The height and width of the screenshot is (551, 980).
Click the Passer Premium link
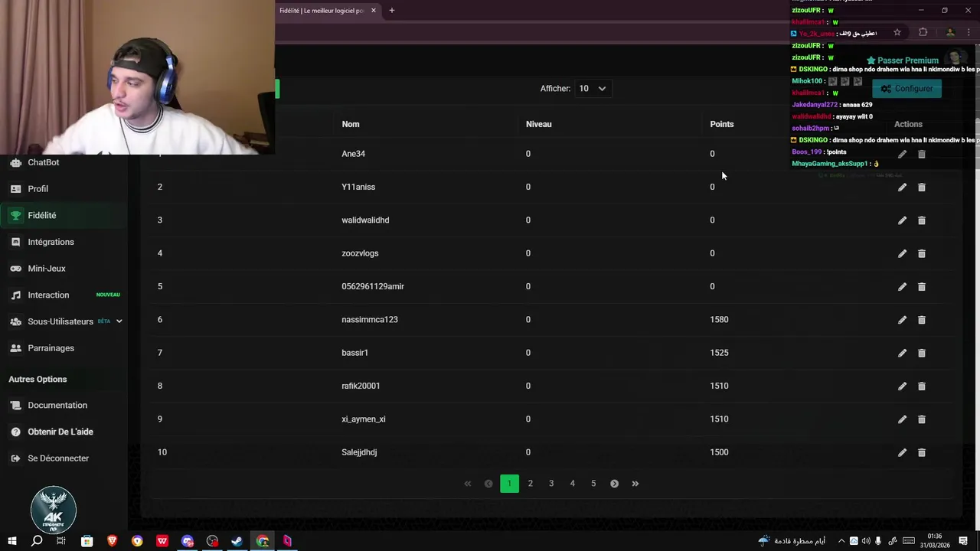point(903,60)
